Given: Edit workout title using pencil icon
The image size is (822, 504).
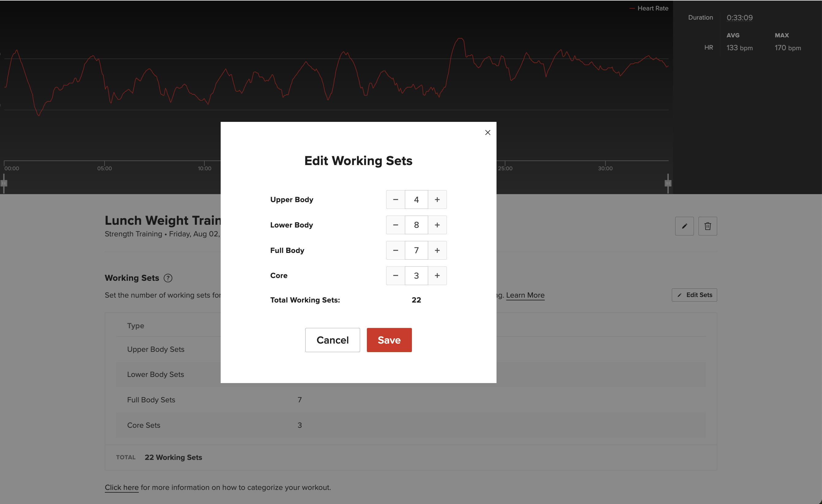Looking at the screenshot, I should tap(685, 226).
